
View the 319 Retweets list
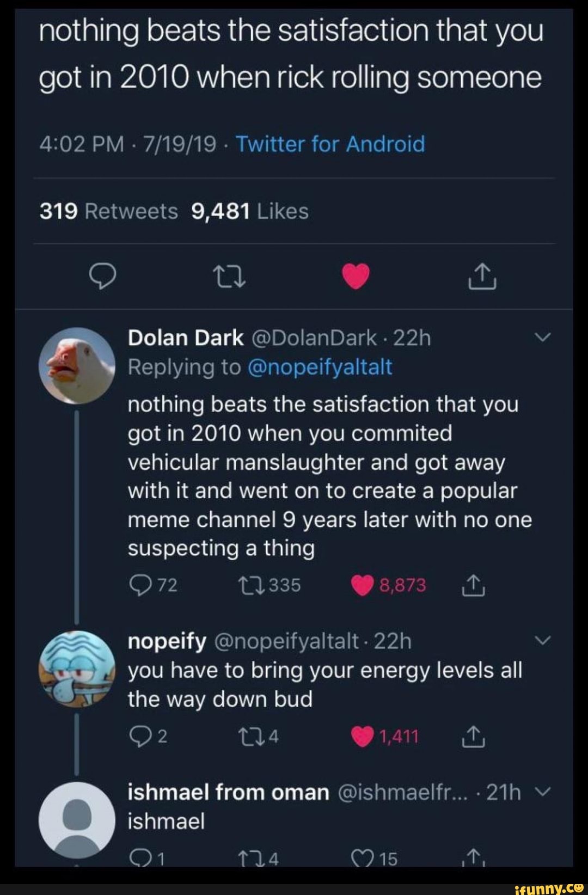pyautogui.click(x=108, y=211)
